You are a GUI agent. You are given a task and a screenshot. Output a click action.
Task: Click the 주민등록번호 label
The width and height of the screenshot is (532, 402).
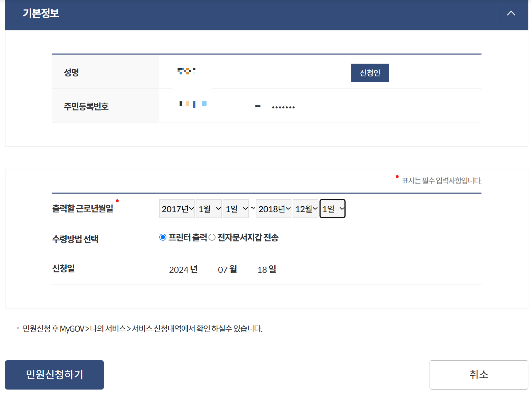click(x=86, y=106)
